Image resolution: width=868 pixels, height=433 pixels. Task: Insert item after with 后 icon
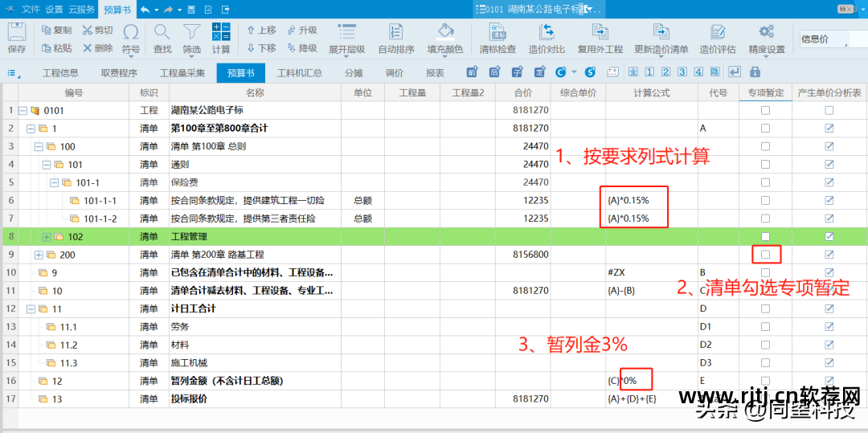495,71
